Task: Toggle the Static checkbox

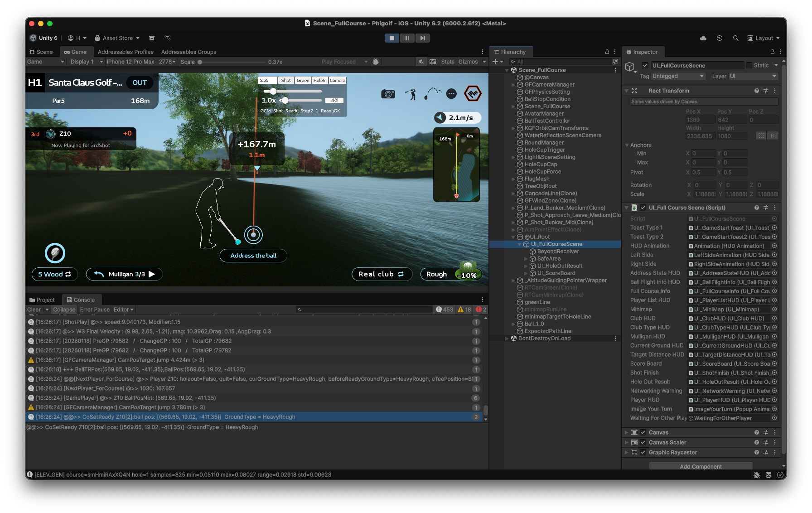Action: click(x=749, y=65)
